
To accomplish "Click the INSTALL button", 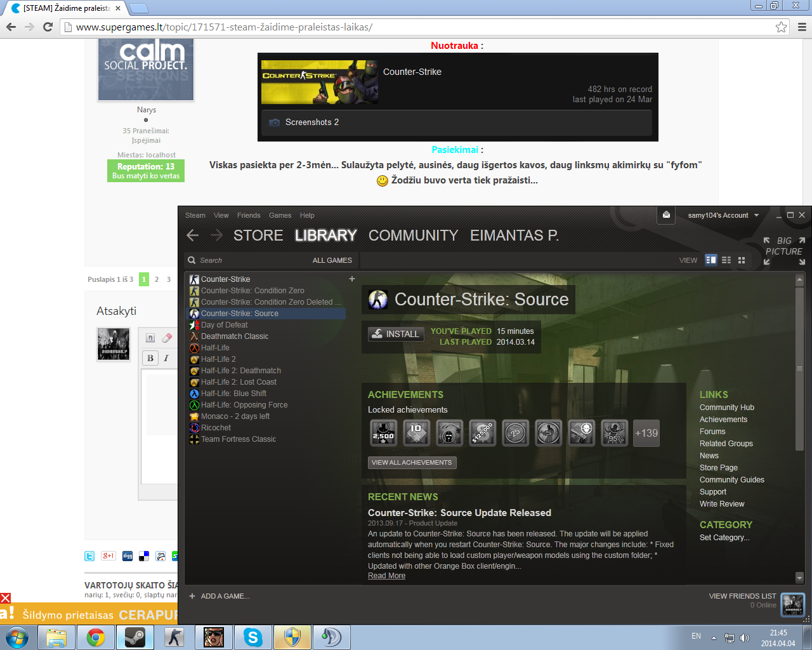I will (396, 334).
